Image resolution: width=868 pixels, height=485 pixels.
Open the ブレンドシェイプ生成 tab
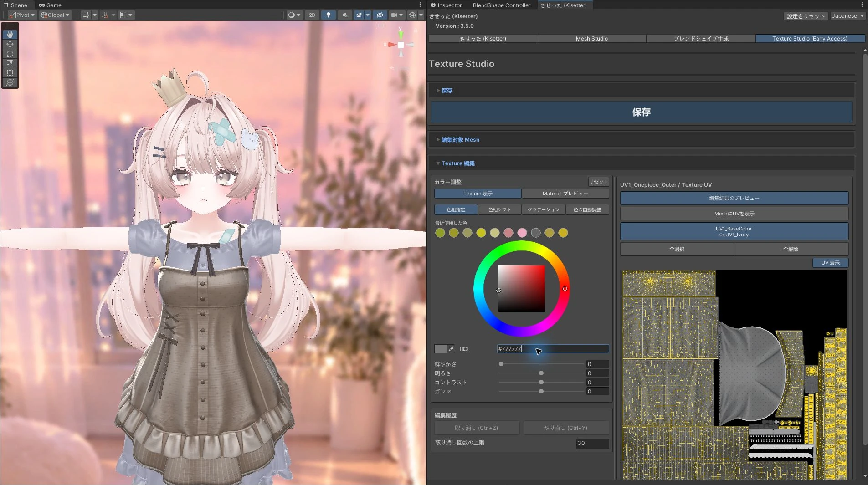point(701,39)
